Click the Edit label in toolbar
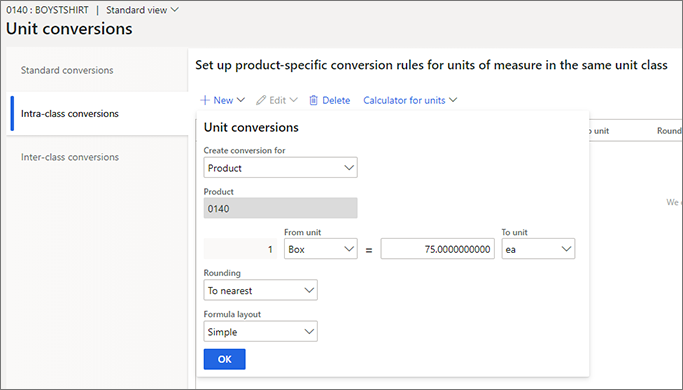The width and height of the screenshot is (683, 390). click(277, 100)
